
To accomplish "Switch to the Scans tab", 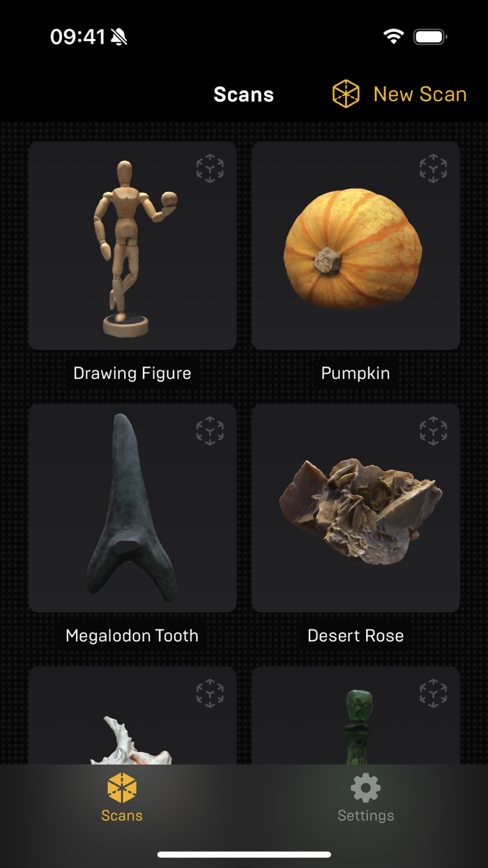I will (122, 798).
